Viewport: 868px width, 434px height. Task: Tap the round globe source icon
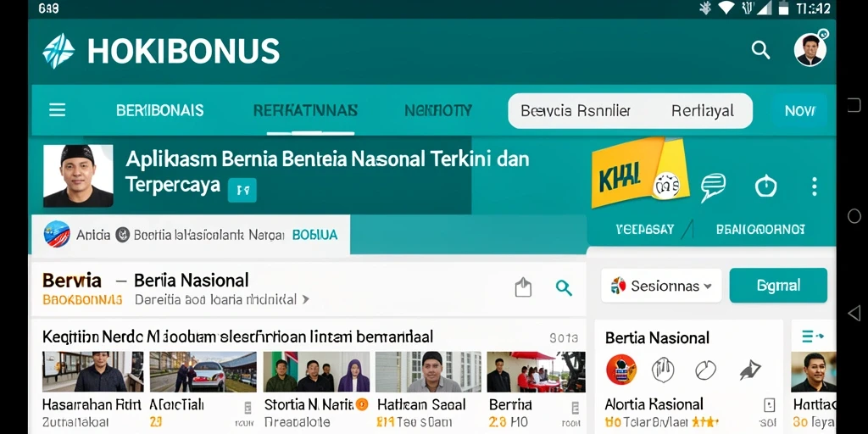tap(57, 234)
